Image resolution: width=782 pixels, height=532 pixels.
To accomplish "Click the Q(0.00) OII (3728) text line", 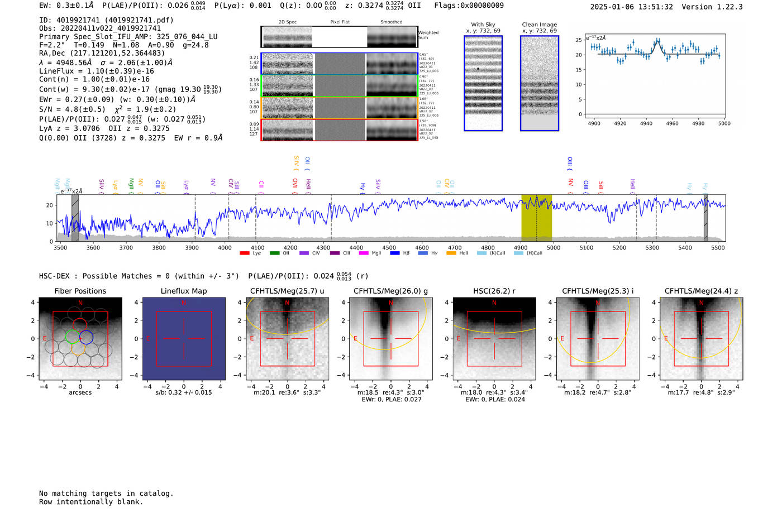I will 131,138.
